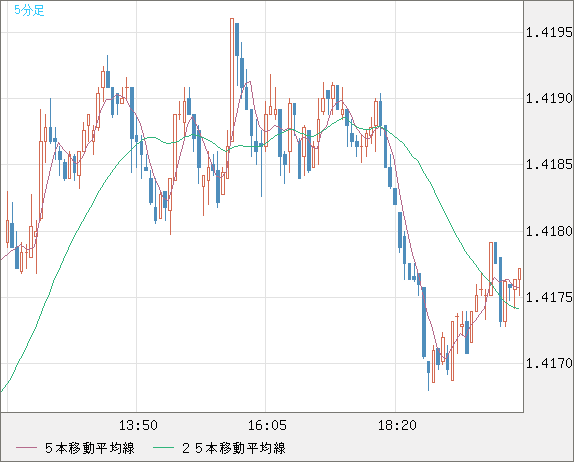574x462 pixels.
Task: Click the tallest candlestick near 1.4196
Action: (232, 80)
